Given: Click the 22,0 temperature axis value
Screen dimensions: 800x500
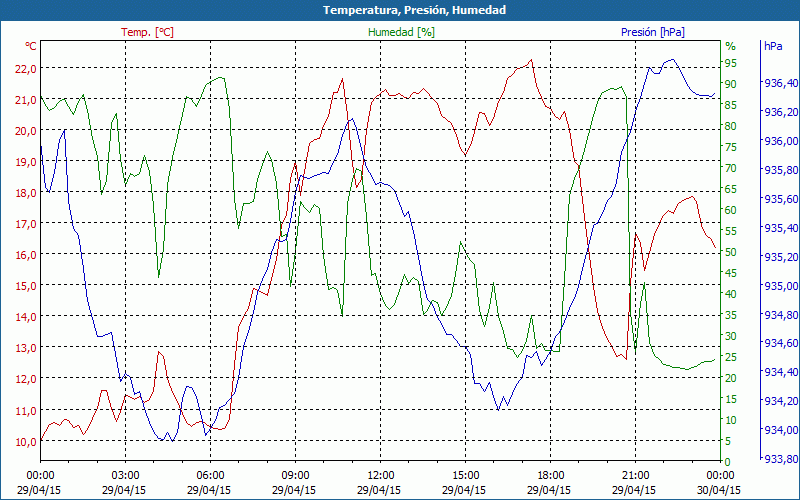Looking at the screenshot, I should pyautogui.click(x=25, y=69).
